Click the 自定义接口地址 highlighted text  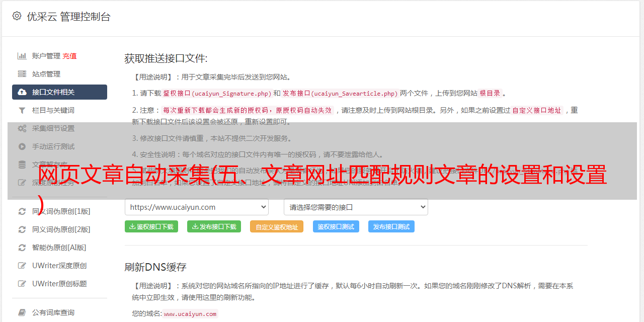(537, 110)
